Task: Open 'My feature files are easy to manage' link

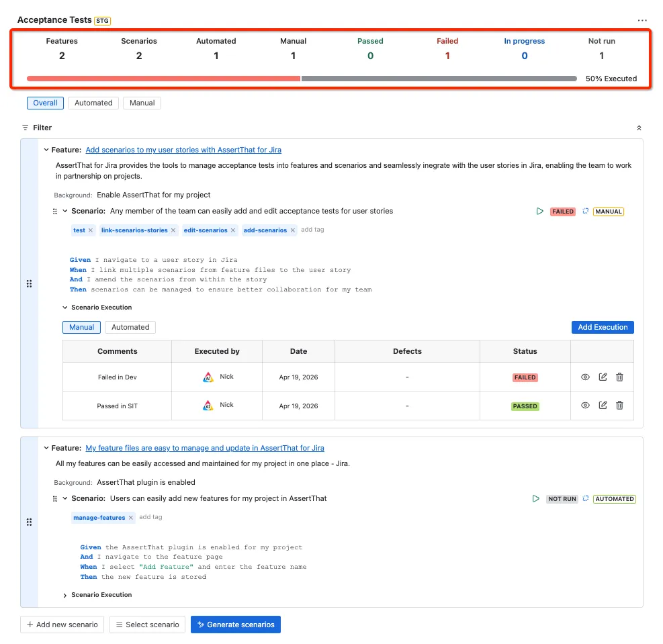Action: 205,448
